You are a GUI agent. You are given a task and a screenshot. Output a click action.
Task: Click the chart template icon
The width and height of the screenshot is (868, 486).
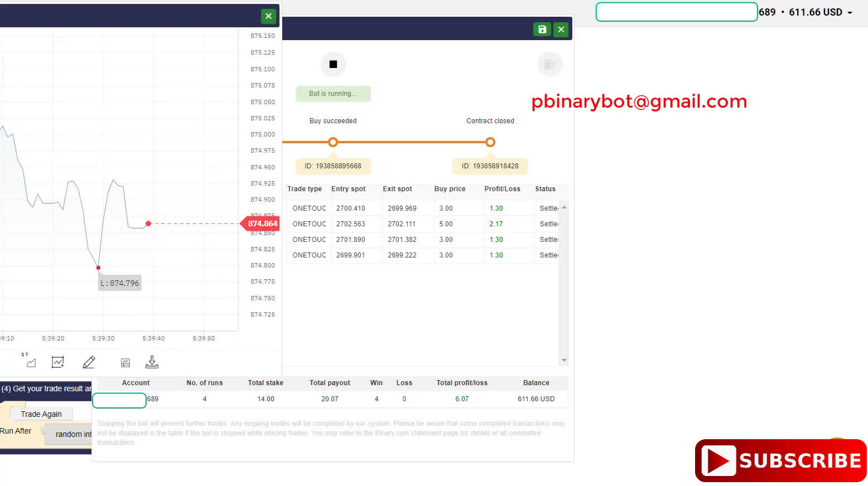[x=126, y=363]
